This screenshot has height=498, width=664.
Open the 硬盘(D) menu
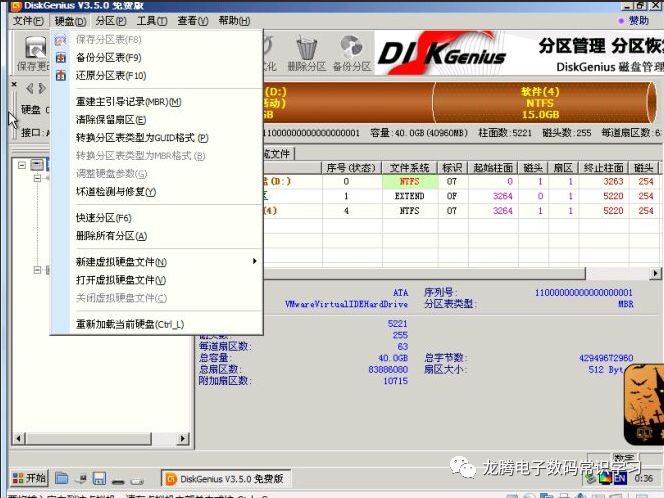tap(70, 21)
